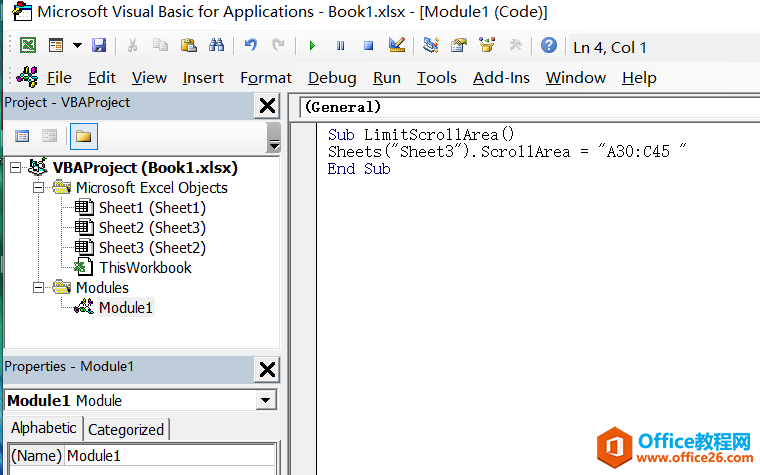
Task: Click the (Name) property label cell
Action: [x=36, y=456]
